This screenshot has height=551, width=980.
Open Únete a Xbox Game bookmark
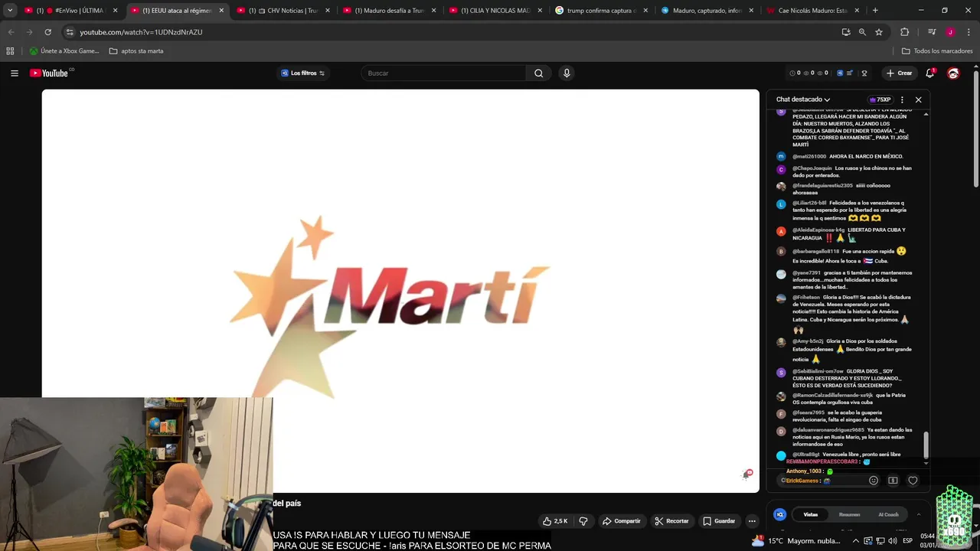pyautogui.click(x=64, y=51)
